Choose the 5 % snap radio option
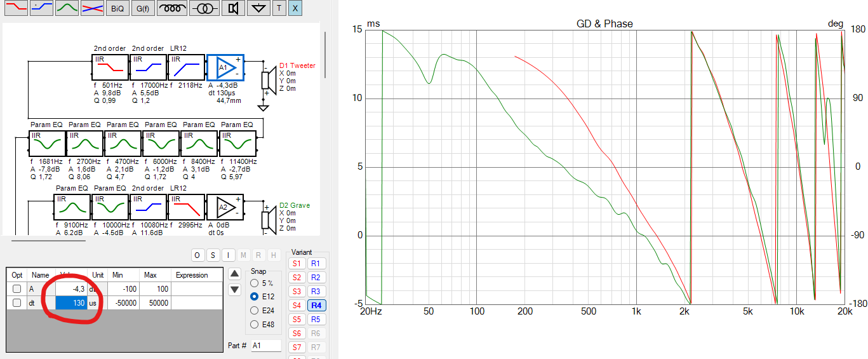This screenshot has height=359, width=868. click(x=255, y=283)
